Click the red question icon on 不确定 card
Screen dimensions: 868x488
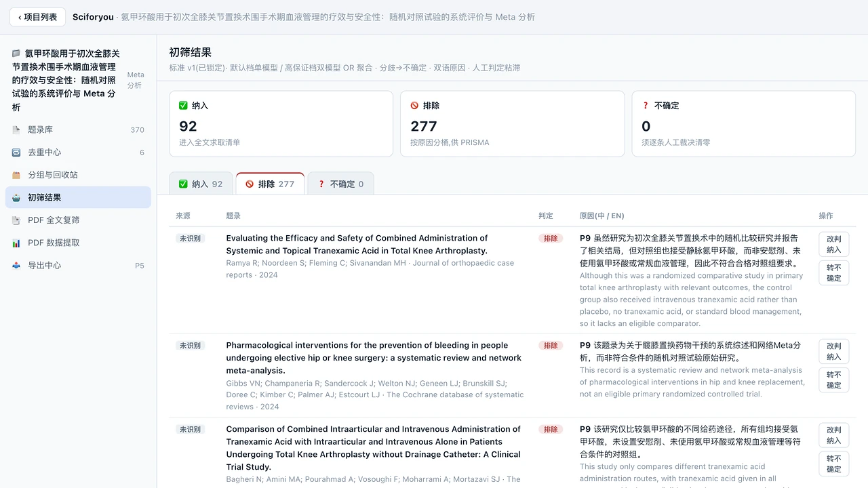(646, 106)
